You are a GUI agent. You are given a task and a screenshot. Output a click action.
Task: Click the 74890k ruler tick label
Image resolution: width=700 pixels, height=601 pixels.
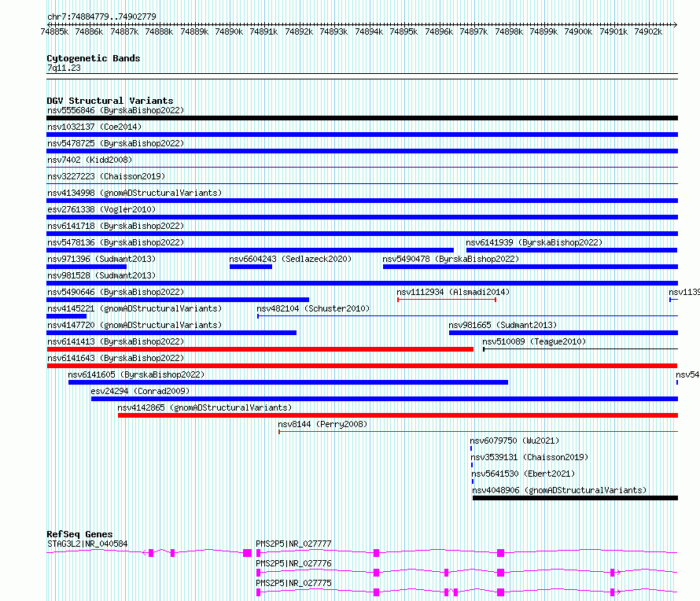229,31
